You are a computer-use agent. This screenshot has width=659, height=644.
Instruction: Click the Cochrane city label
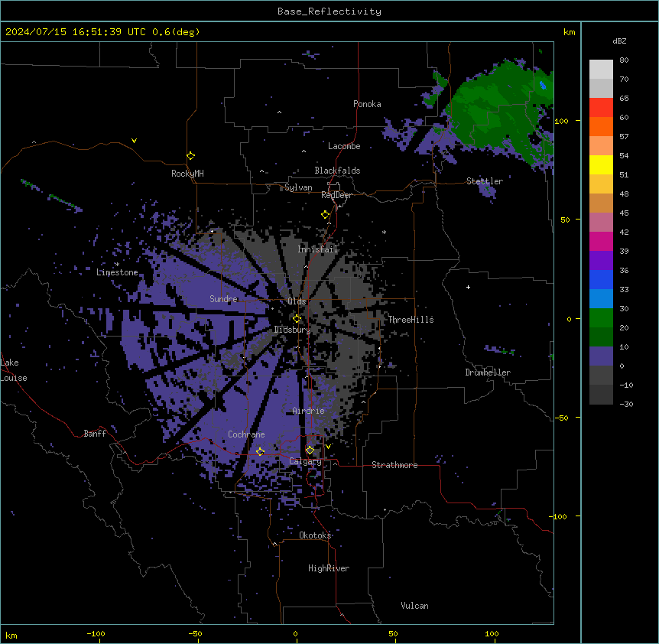246,434
